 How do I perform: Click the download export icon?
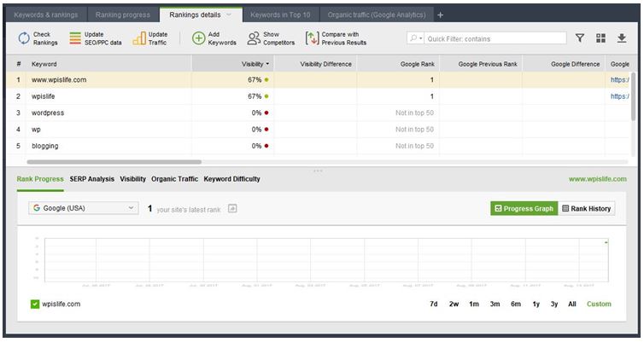622,38
